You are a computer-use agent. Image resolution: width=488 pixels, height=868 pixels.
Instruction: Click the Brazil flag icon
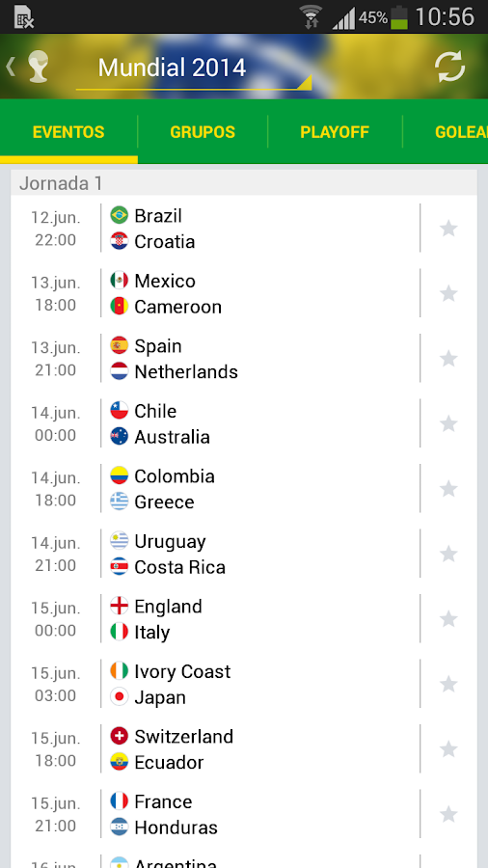tap(119, 215)
